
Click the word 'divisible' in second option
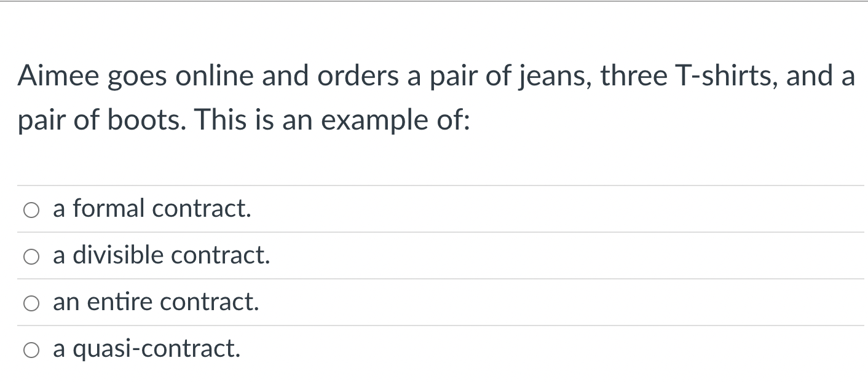point(118,255)
